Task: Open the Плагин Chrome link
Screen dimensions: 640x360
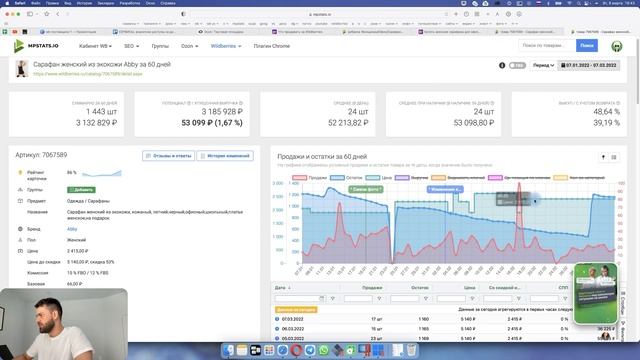Action: coord(271,46)
